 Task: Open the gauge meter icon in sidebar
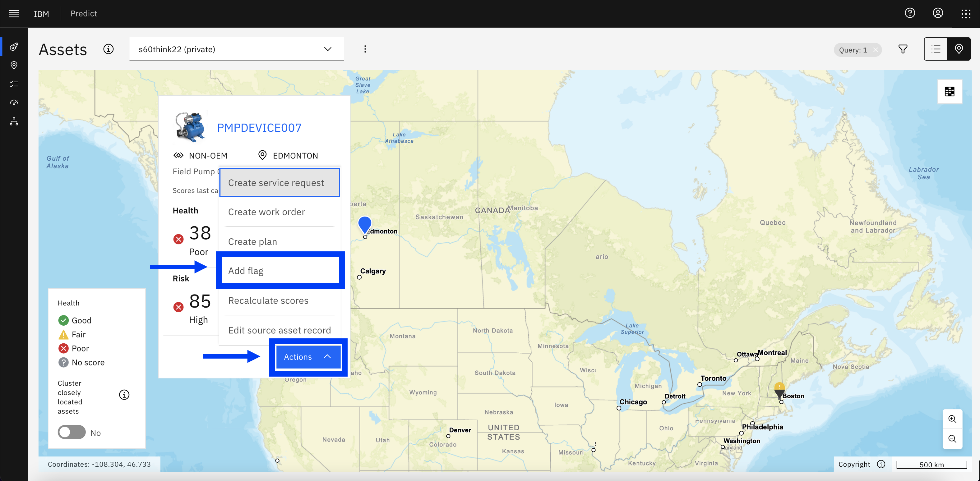pos(14,103)
